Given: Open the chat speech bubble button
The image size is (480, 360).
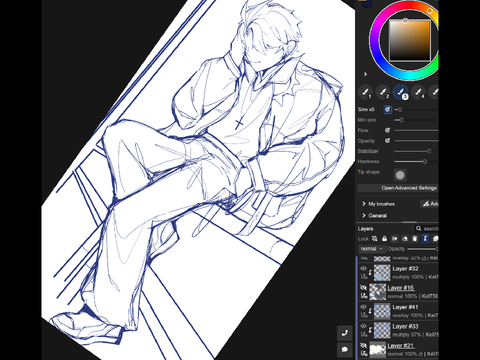Looking at the screenshot, I should (x=345, y=349).
